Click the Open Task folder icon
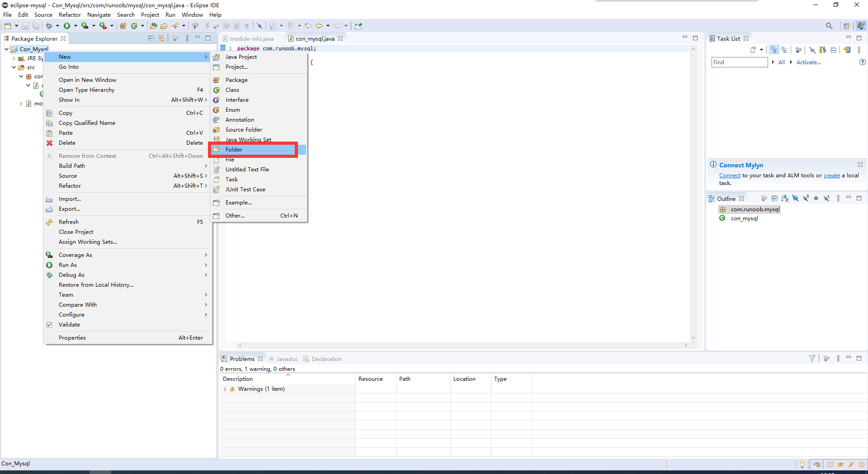Image resolution: width=868 pixels, height=474 pixels. 164,26
